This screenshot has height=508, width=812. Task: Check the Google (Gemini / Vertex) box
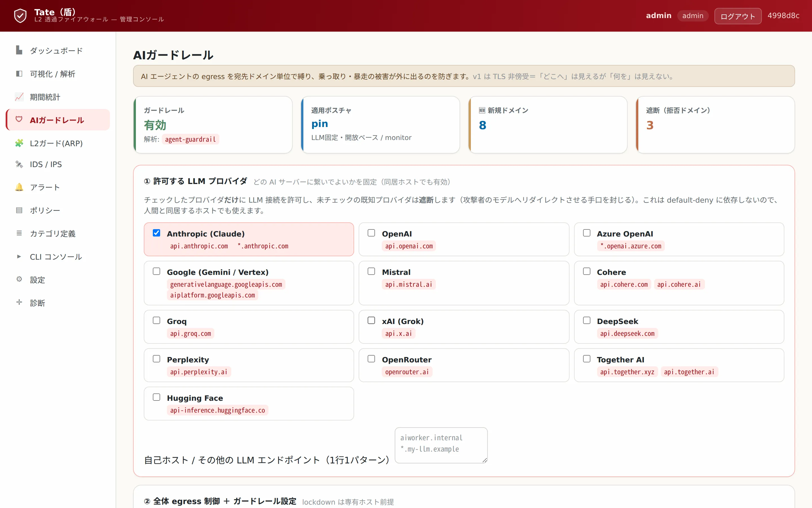(156, 271)
